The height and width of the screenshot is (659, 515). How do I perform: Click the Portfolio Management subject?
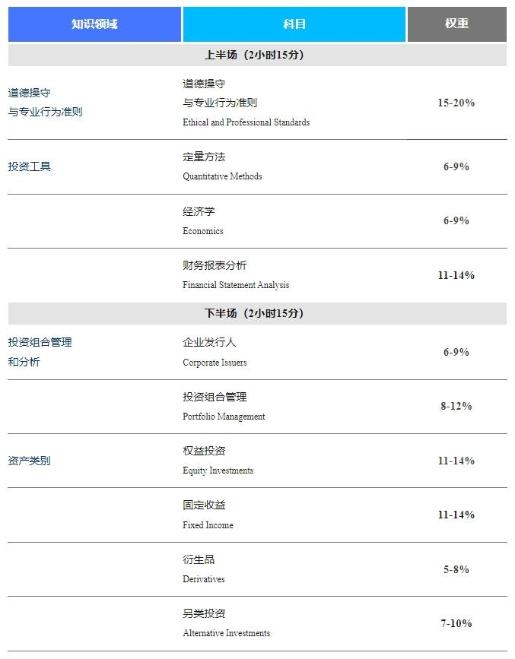pyautogui.click(x=224, y=416)
